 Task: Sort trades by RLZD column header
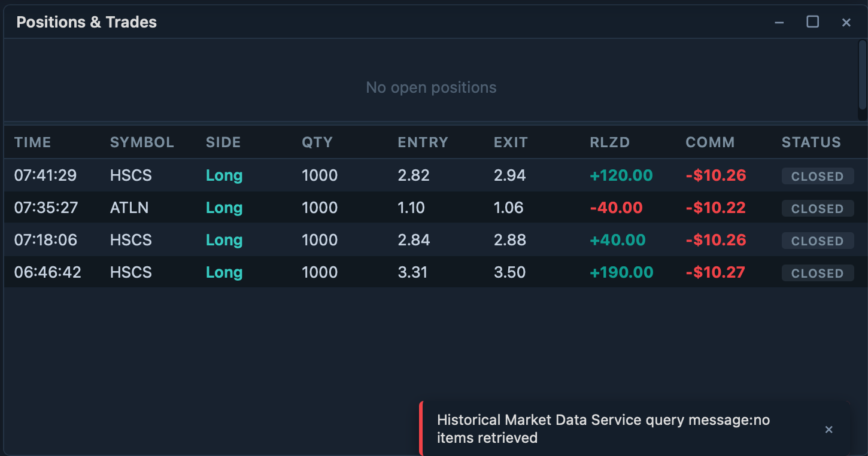tap(610, 142)
